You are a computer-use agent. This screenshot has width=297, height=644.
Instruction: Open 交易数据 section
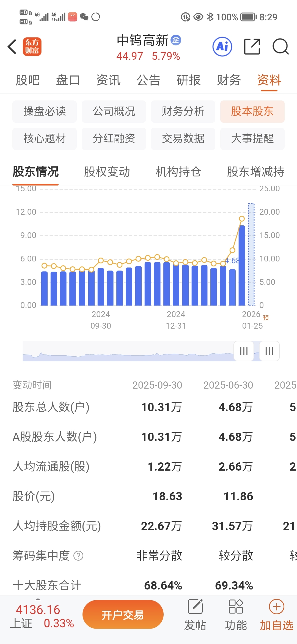183,139
